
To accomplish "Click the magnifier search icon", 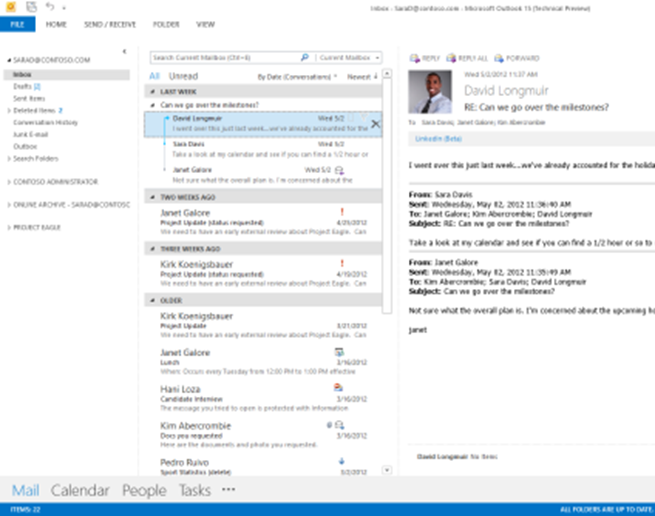I will (x=305, y=57).
